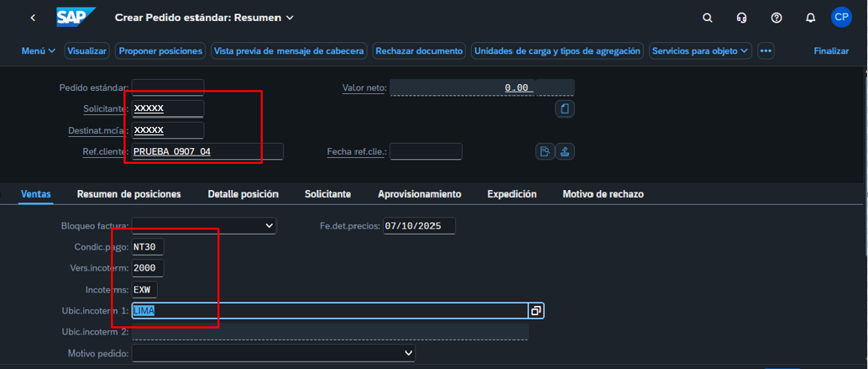Open help with the question mark icon
Viewport: 868px width, 369px height.
[776, 18]
